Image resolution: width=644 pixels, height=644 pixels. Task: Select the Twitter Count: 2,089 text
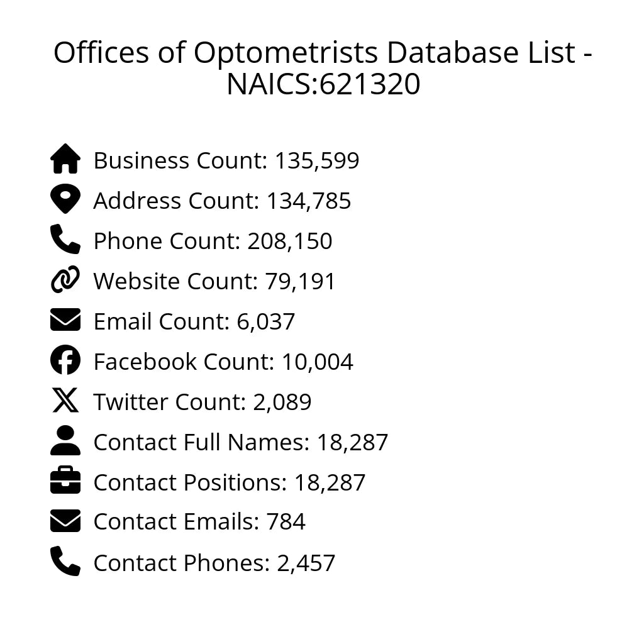[x=203, y=402]
